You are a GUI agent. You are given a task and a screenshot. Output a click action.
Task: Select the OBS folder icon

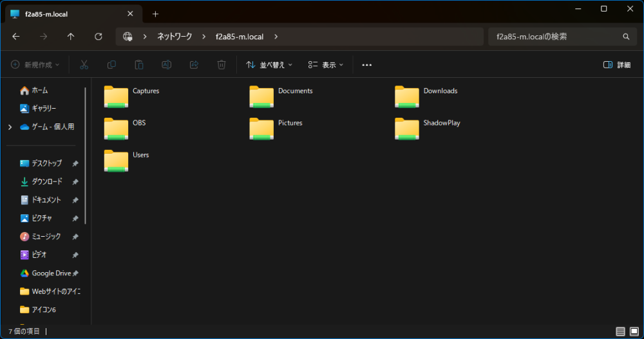tap(117, 129)
